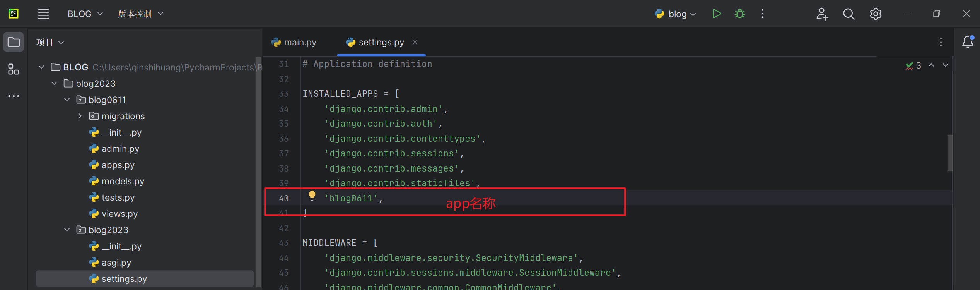
Task: Open the inspections widget showing 3
Action: (x=913, y=65)
